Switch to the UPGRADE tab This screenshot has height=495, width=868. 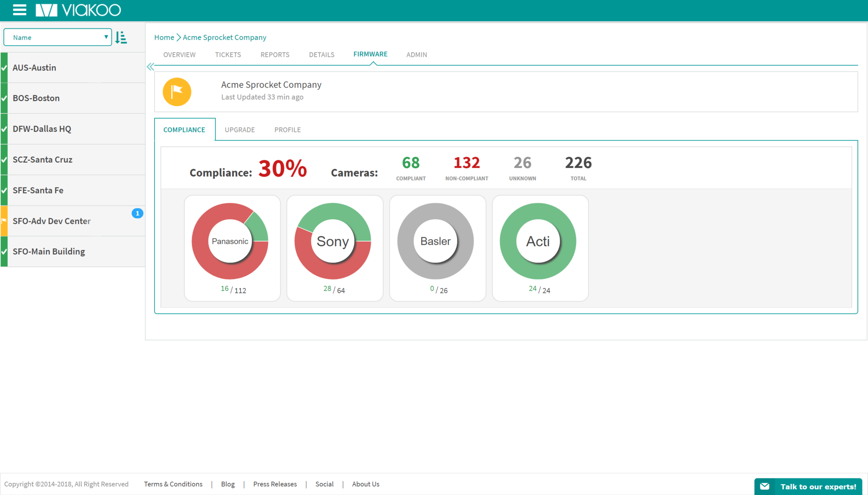240,130
